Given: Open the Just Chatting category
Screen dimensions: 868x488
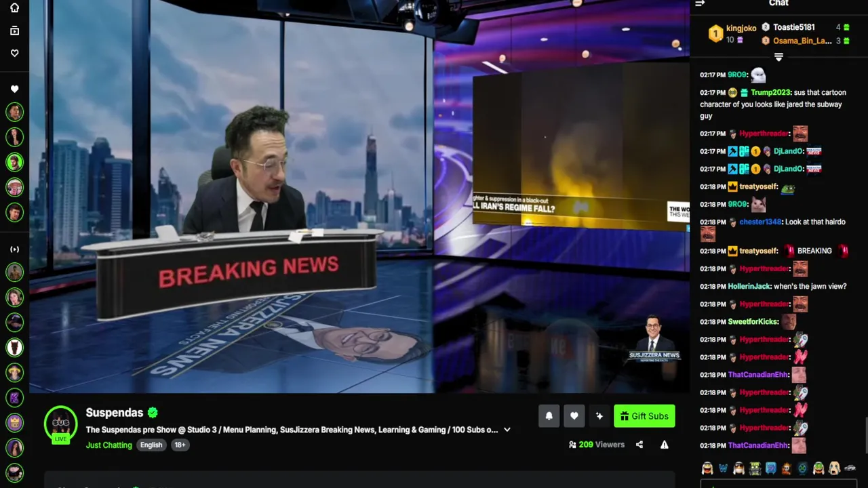Looking at the screenshot, I should tap(108, 445).
